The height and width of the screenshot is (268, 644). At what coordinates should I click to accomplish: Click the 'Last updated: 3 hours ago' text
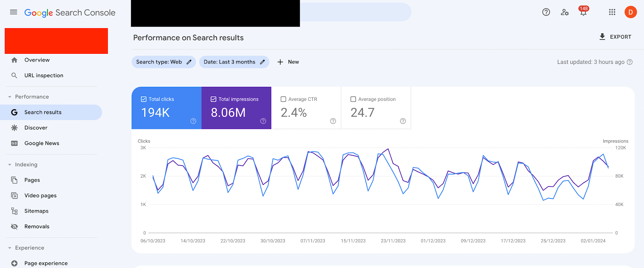[591, 62]
